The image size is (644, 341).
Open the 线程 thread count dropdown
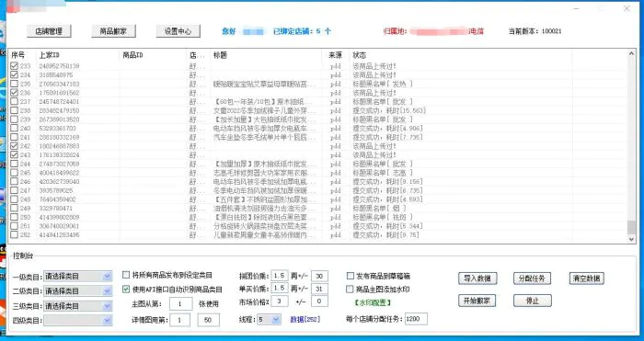pos(269,319)
